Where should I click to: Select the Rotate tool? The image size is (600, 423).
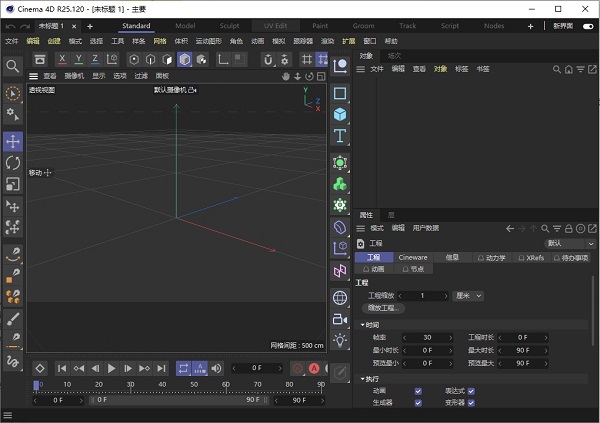(x=13, y=163)
